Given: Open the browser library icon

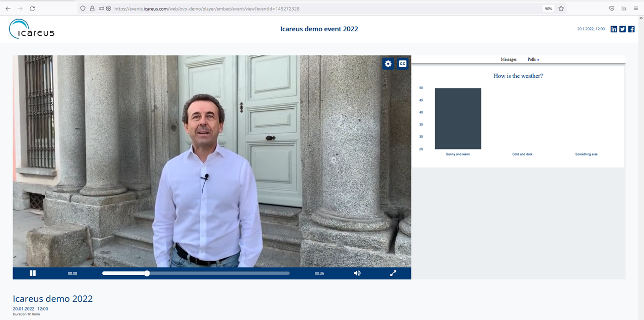Looking at the screenshot, I should (x=624, y=9).
